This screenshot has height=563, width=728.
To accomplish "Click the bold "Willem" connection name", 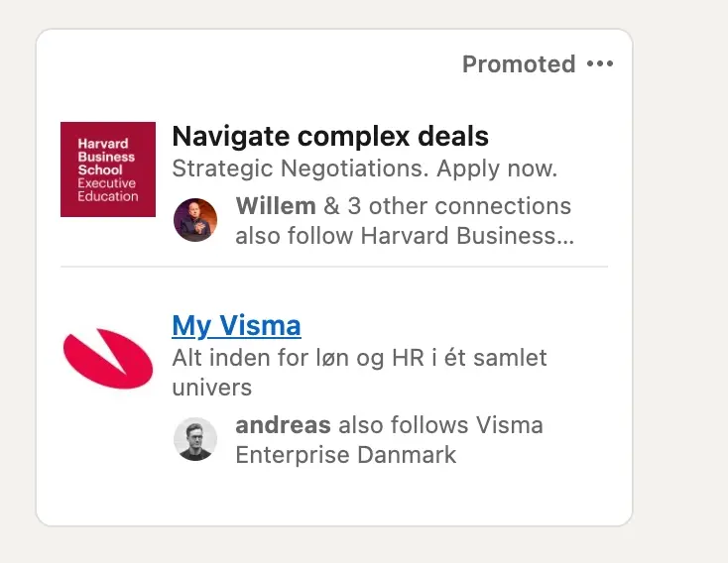I will pyautogui.click(x=276, y=206).
